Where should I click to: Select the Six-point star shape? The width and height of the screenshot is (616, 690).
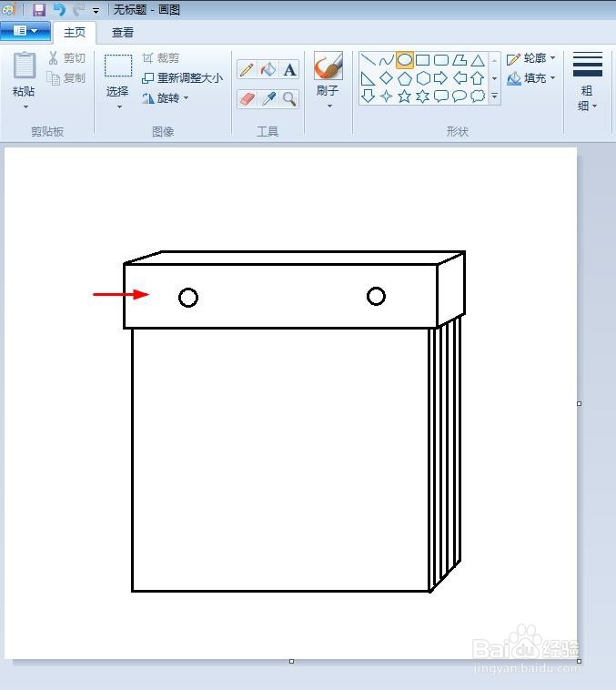pyautogui.click(x=423, y=96)
